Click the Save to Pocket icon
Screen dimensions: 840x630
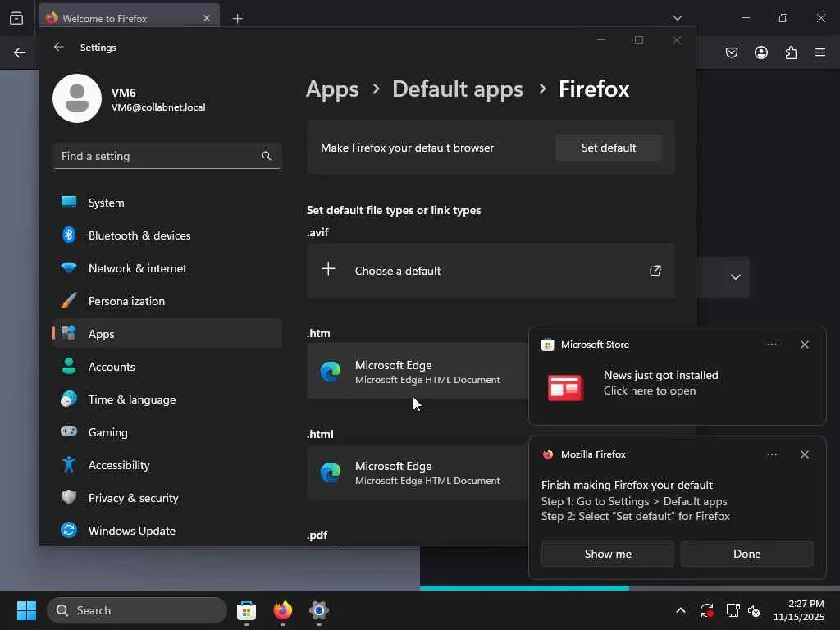pyautogui.click(x=731, y=52)
